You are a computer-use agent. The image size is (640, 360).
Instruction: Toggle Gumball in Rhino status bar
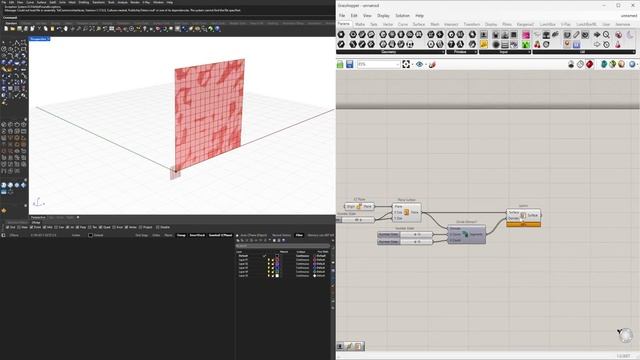[220, 235]
